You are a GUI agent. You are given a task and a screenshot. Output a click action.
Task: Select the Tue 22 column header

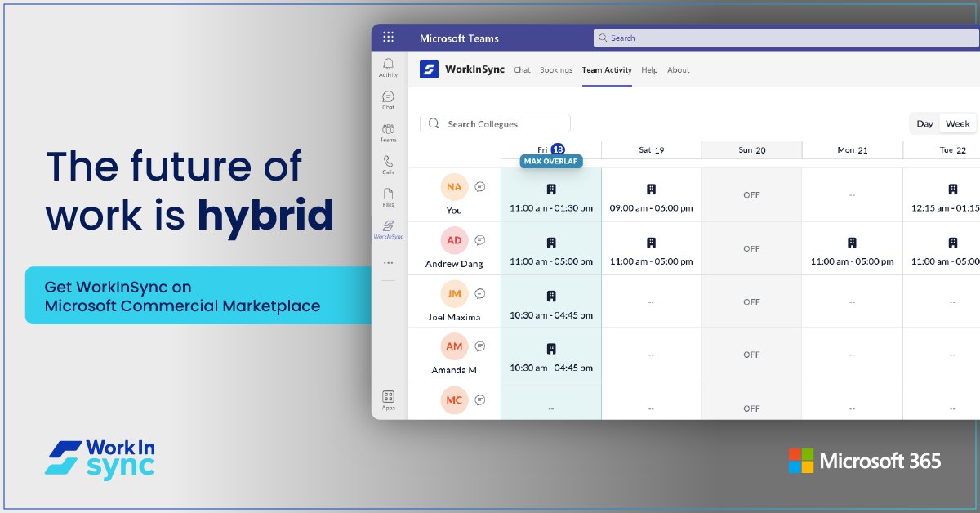942,149
